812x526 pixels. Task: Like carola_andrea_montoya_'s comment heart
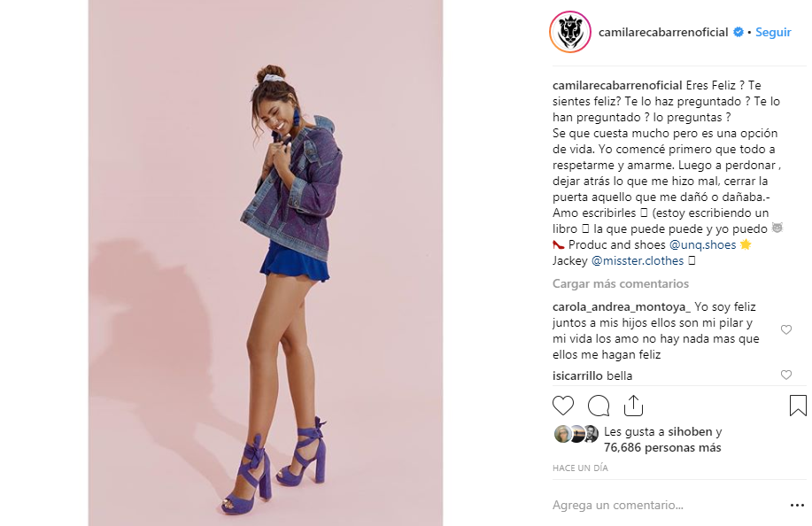point(786,329)
